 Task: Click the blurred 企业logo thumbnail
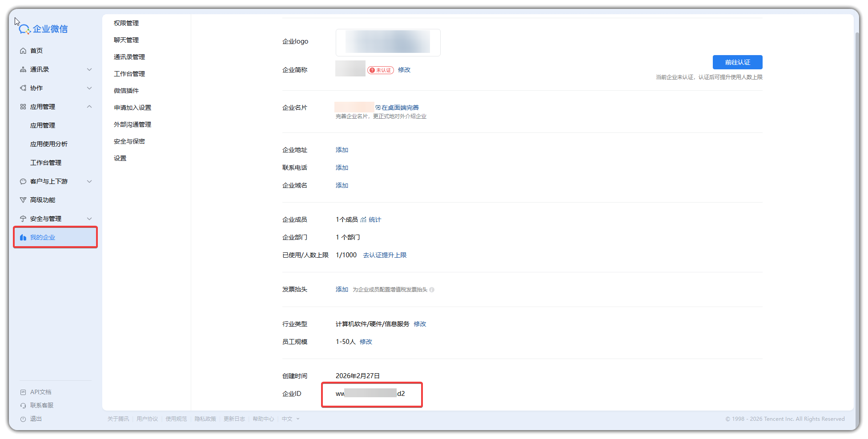click(x=387, y=42)
